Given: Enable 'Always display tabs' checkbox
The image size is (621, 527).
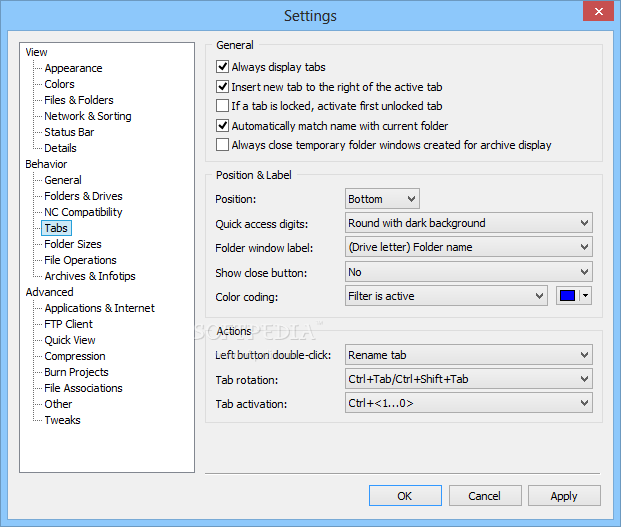Looking at the screenshot, I should coord(222,67).
